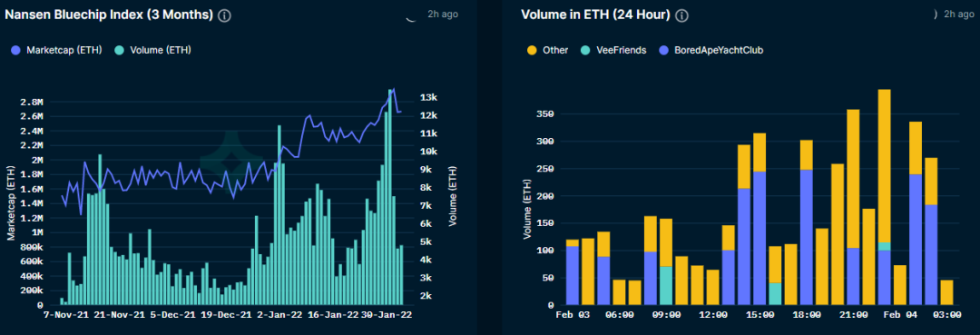
Task: Toggle the Volume (ETH) legend series
Action: tap(153, 50)
